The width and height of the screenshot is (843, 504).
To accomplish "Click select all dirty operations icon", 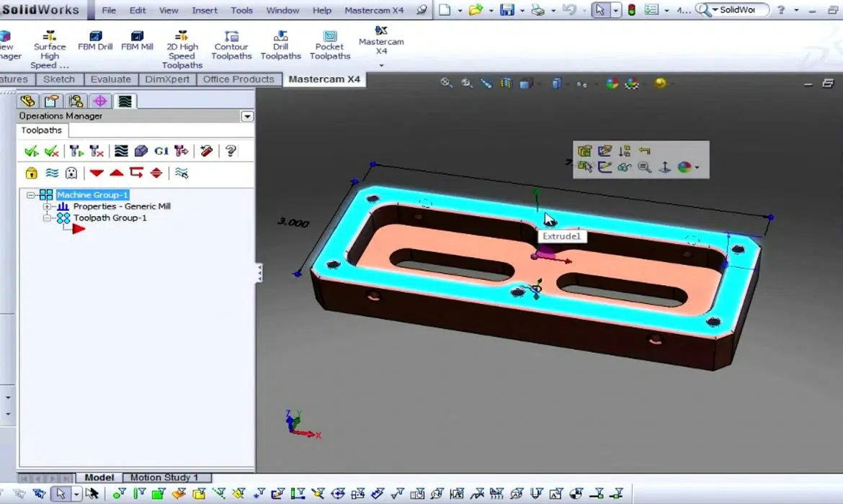I will (x=52, y=151).
